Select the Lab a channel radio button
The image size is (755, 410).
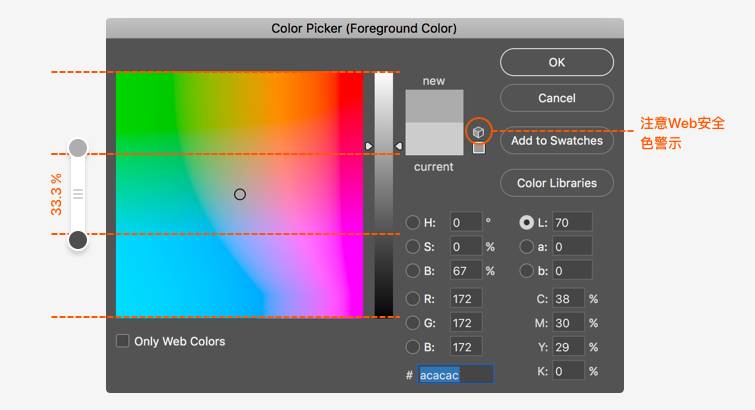526,246
